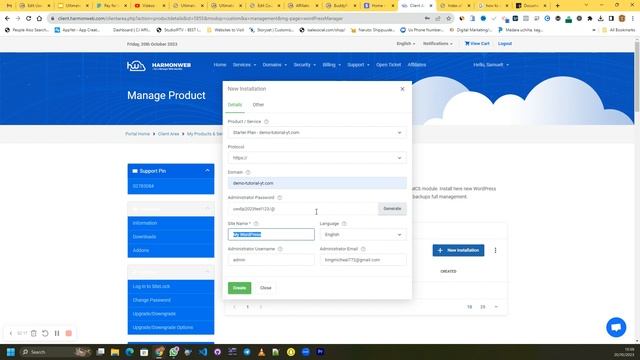640x360 pixels.
Task: Click Upgrade/Downgrade sidebar item
Action: 171,314
